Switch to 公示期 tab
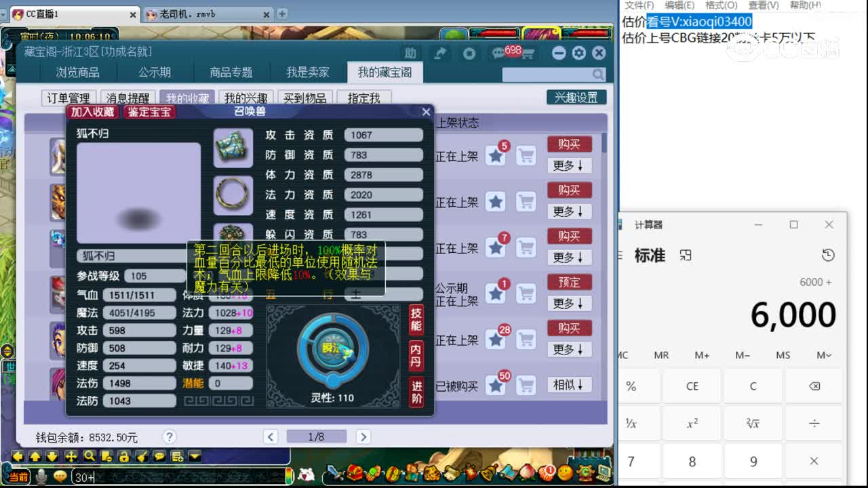 [x=155, y=73]
